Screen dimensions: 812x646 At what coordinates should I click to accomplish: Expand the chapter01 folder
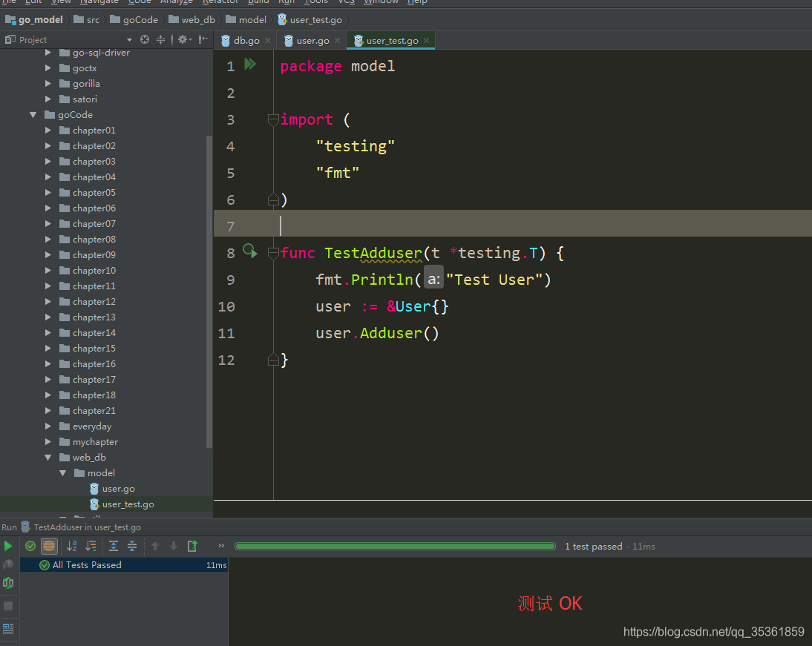tap(47, 130)
